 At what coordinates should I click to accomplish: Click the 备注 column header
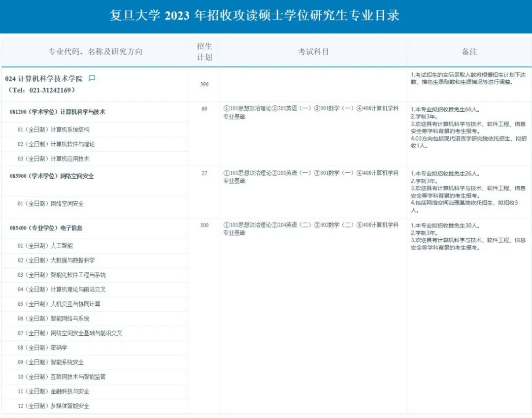[469, 52]
